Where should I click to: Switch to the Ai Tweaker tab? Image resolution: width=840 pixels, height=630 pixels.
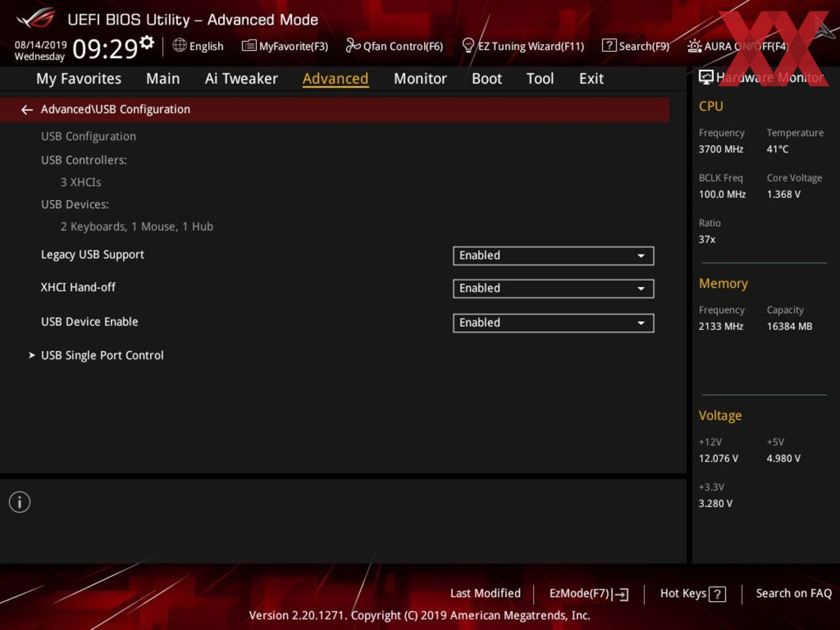click(x=241, y=78)
